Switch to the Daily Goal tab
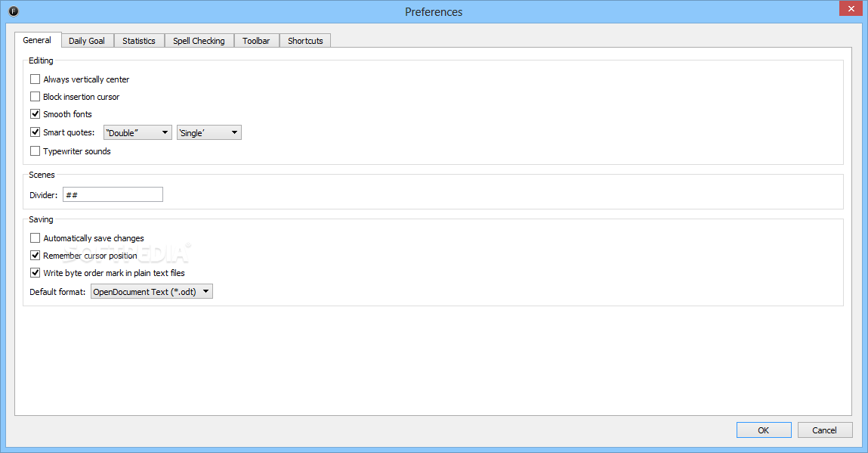This screenshot has width=868, height=453. tap(87, 40)
